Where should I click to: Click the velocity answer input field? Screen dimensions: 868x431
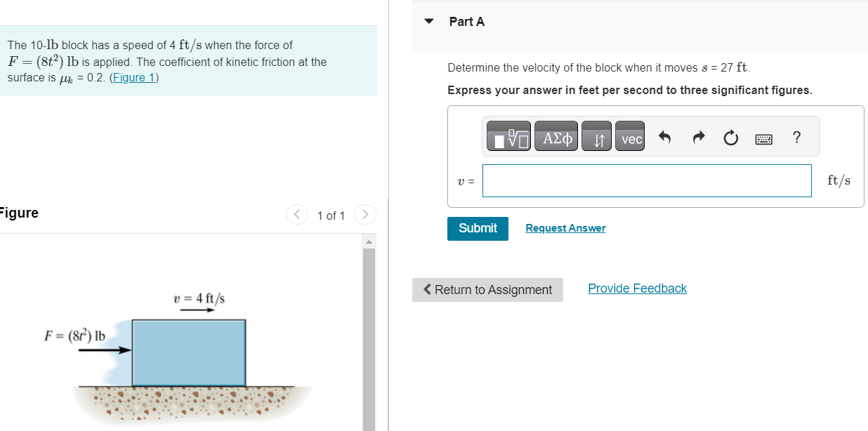point(647,181)
